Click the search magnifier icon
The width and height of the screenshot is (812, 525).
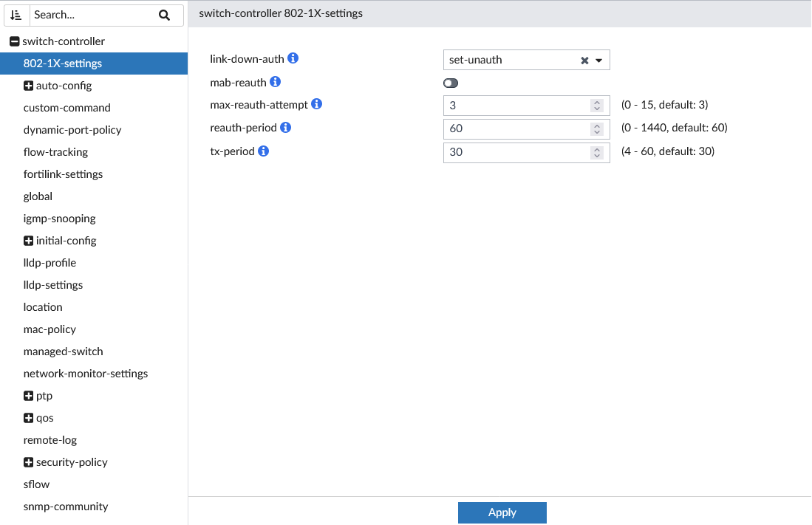pos(165,15)
